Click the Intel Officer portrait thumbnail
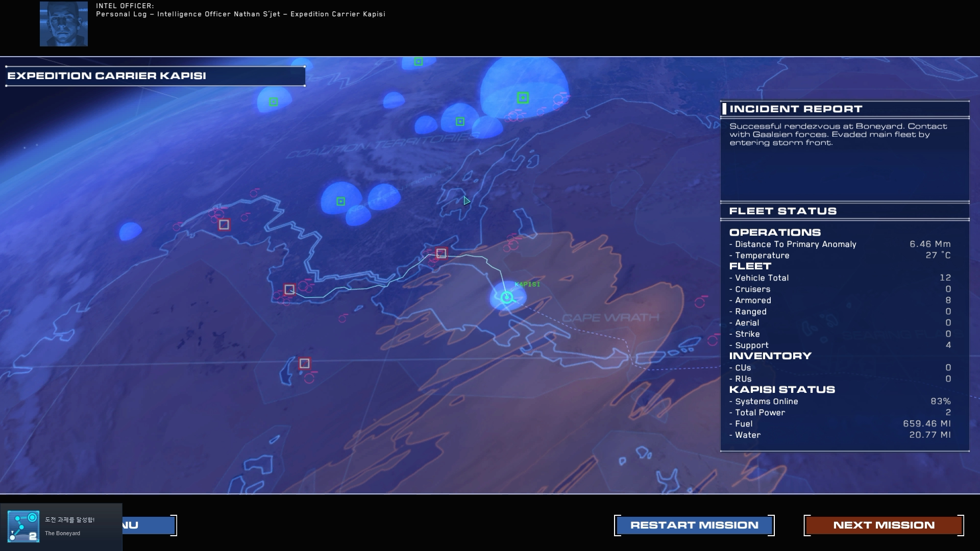This screenshot has height=551, width=980. [64, 24]
